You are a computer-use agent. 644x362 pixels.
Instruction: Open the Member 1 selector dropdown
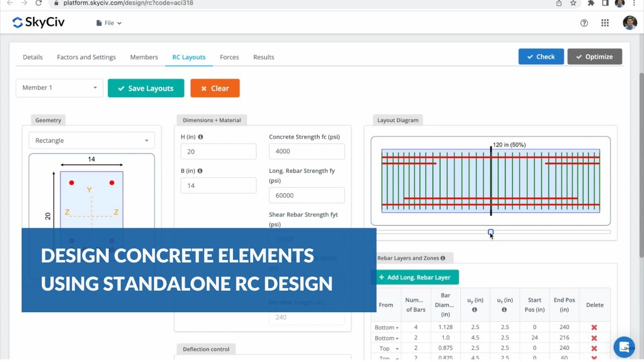point(59,88)
